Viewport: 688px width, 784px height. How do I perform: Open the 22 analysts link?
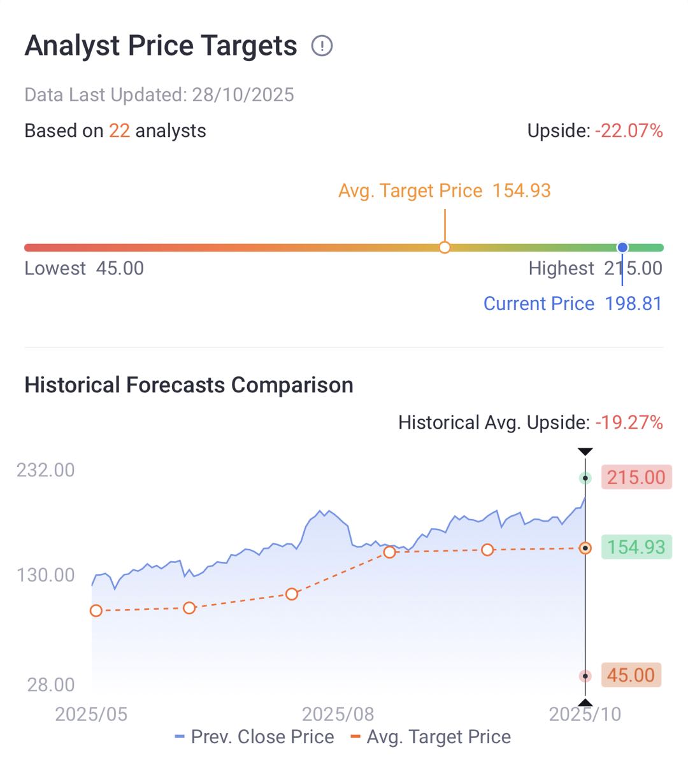[119, 131]
